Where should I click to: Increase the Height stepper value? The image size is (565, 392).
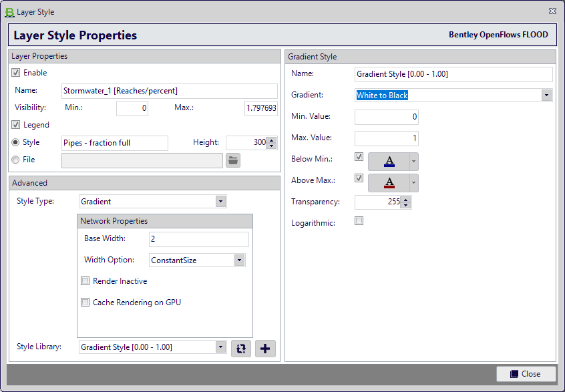click(272, 140)
